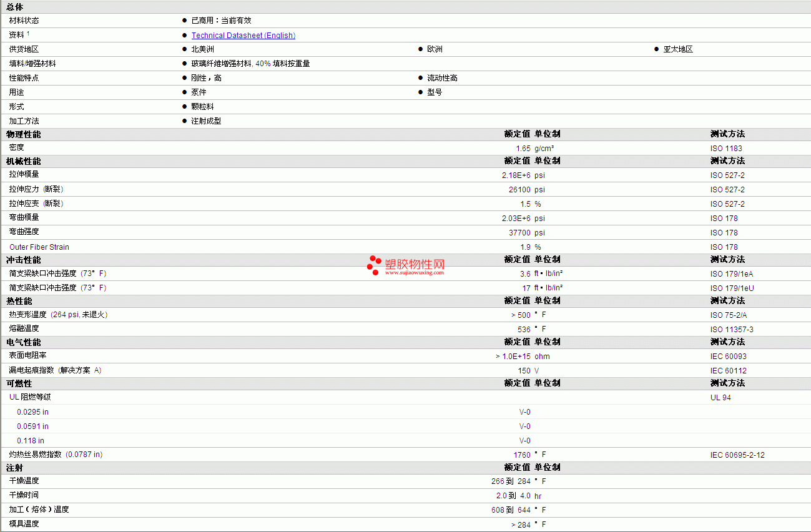Click the ISO 75-2/A test method
This screenshot has height=532, width=811.
tap(729, 315)
